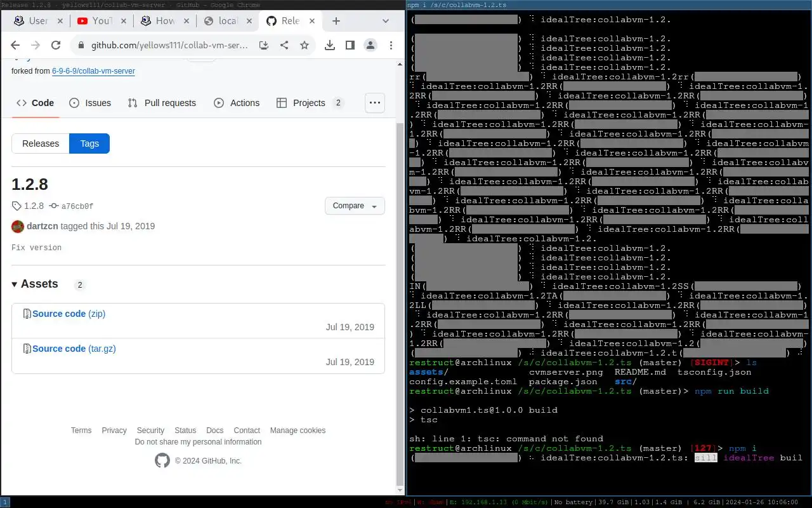Click 'Do not share my personal information'
The width and height of the screenshot is (812, 508).
coord(198,442)
